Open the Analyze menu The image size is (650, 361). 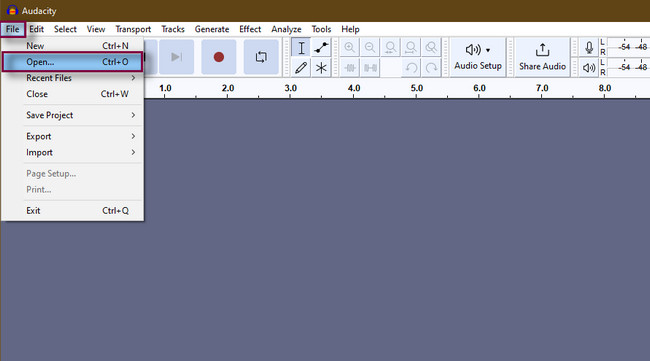[x=286, y=29]
